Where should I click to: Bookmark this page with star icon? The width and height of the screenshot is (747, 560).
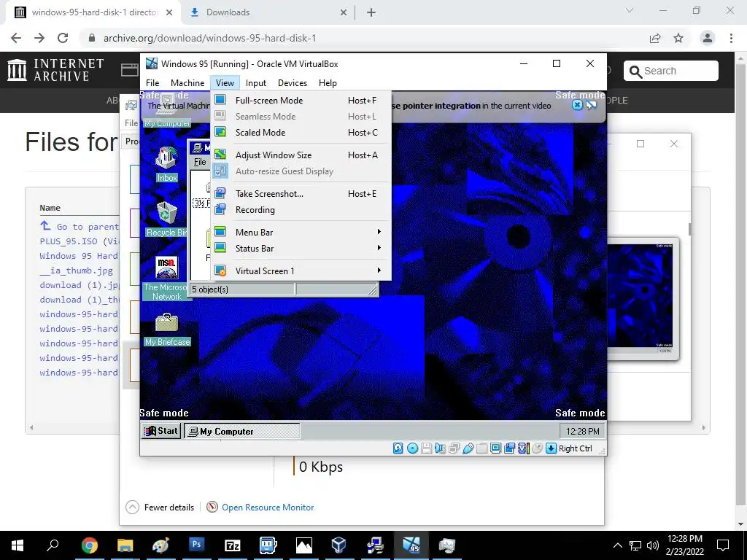pyautogui.click(x=678, y=38)
